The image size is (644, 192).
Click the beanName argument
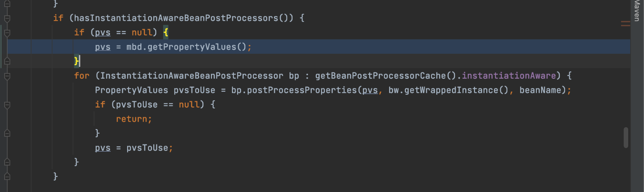(540, 90)
